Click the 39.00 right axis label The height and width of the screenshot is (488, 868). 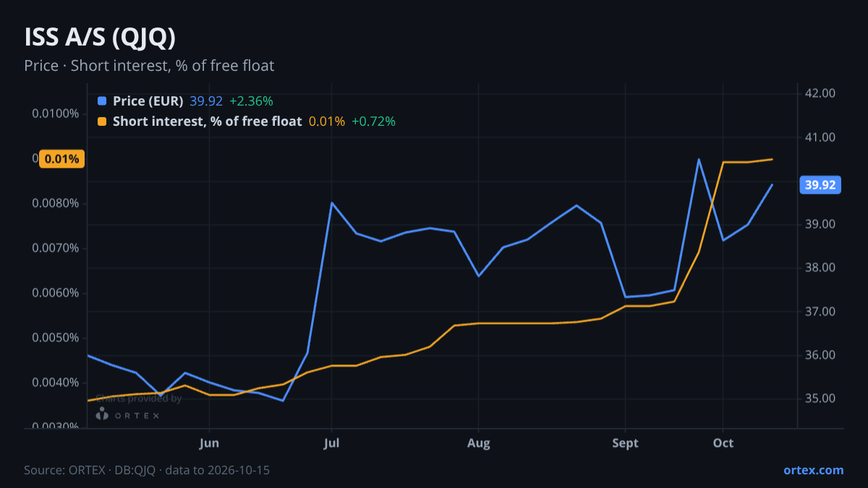pos(820,224)
